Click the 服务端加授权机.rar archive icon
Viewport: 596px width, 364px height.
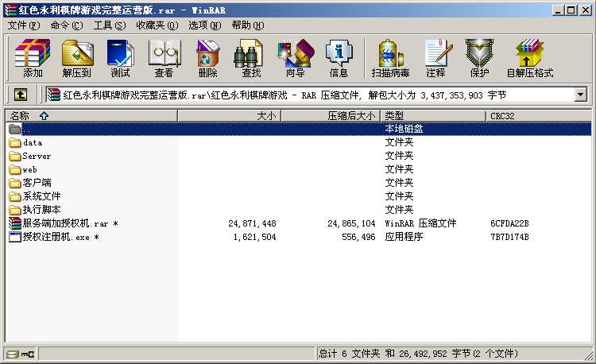click(x=15, y=223)
